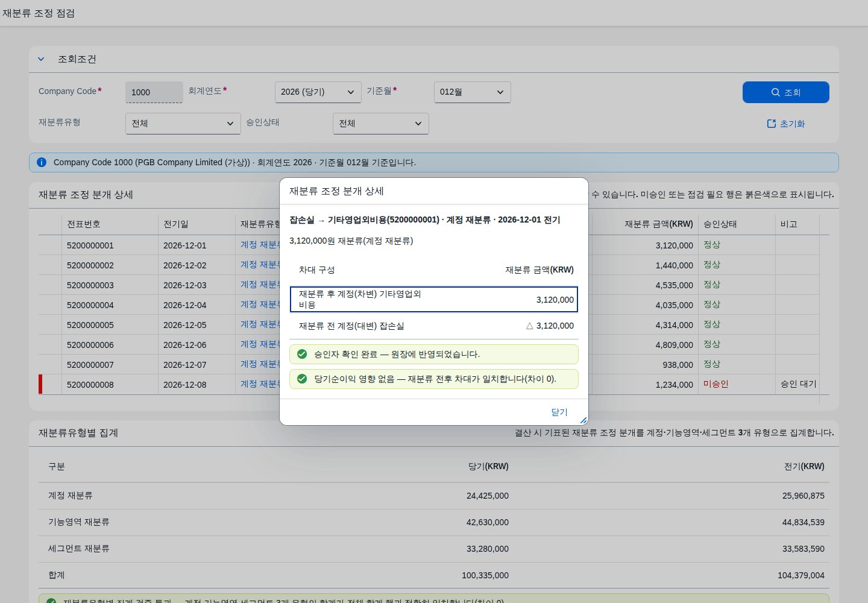Click the 조회 search button
The height and width of the screenshot is (603, 868).
click(x=785, y=92)
